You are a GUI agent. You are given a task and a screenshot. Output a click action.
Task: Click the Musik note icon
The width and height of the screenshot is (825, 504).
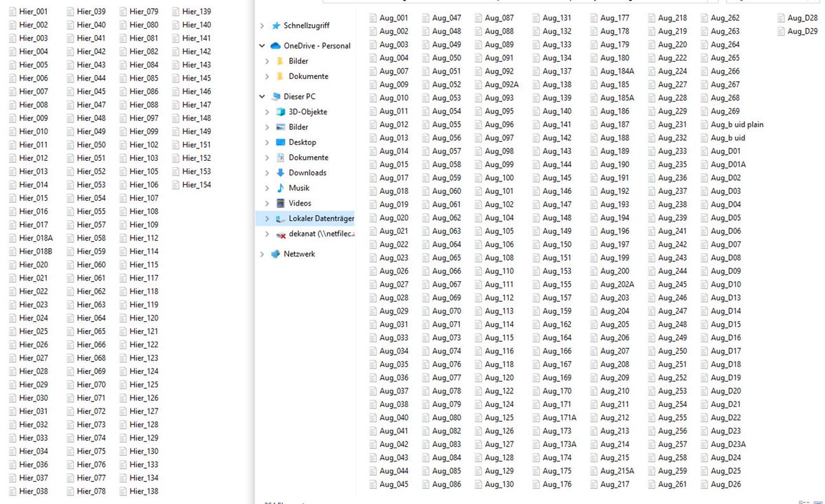[280, 188]
